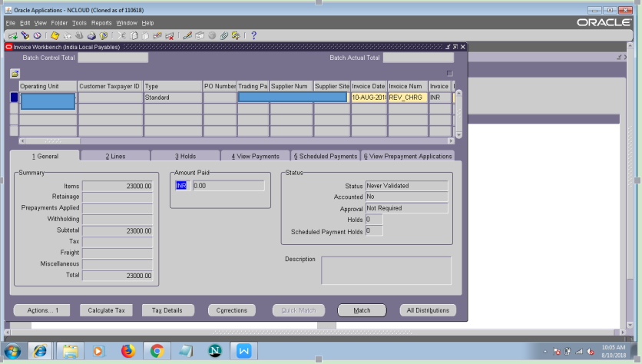Viewport: 642px width, 364px height.
Task: Click the Clear Record eraser icon
Action: point(157,35)
